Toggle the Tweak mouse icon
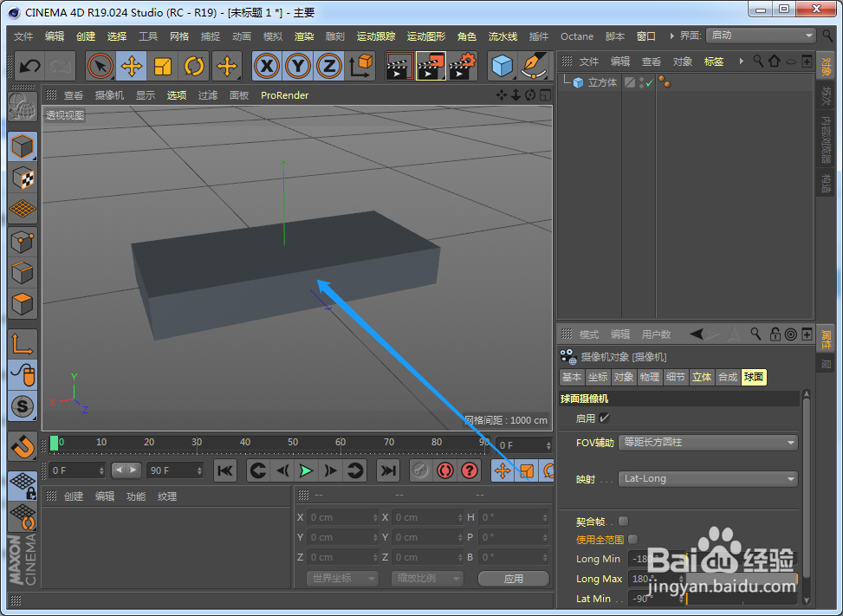The width and height of the screenshot is (843, 616). click(22, 374)
